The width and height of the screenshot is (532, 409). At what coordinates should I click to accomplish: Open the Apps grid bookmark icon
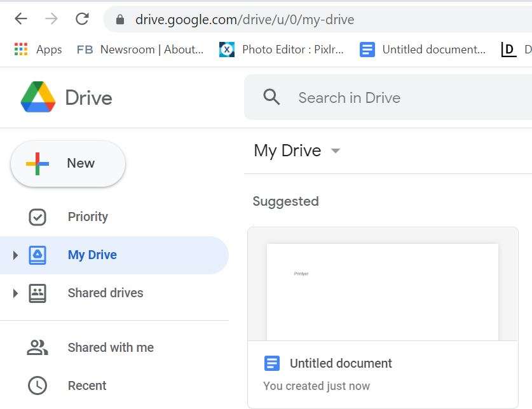(x=21, y=50)
